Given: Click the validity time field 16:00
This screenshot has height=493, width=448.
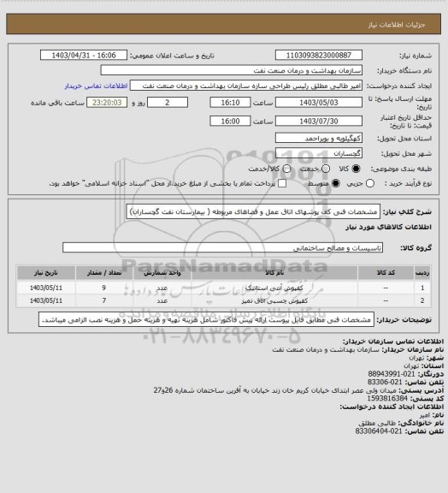Looking at the screenshot, I should (x=230, y=121).
